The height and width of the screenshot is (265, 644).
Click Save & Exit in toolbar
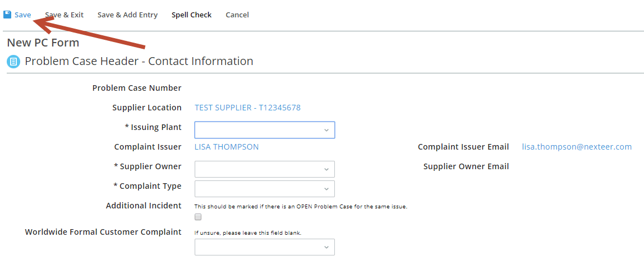(x=64, y=15)
